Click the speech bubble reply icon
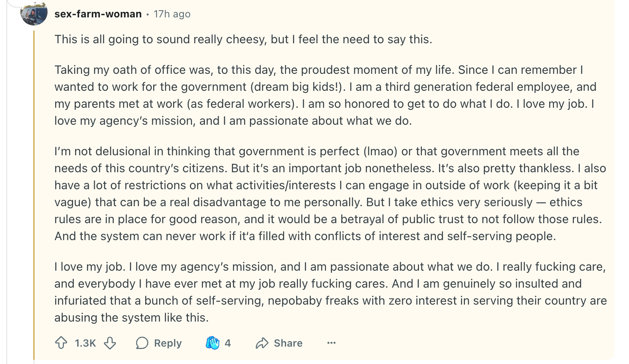Viewport: 629px width, 364px height. pyautogui.click(x=142, y=343)
